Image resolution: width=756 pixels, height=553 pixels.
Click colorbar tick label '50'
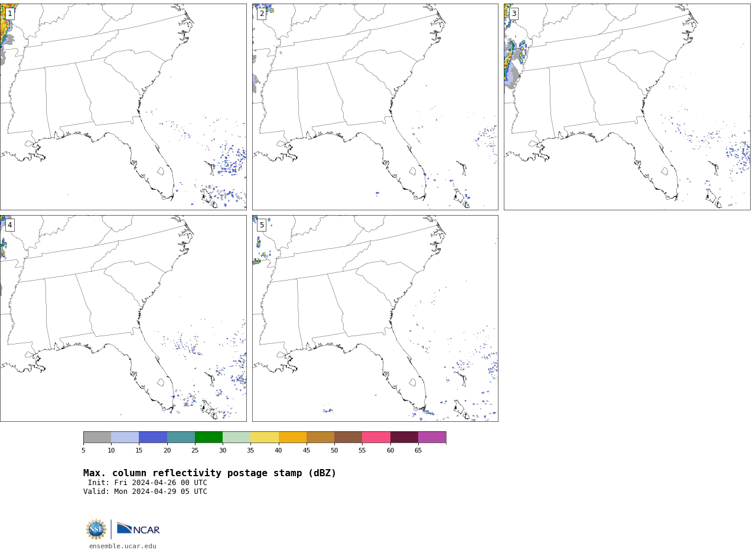tap(334, 451)
